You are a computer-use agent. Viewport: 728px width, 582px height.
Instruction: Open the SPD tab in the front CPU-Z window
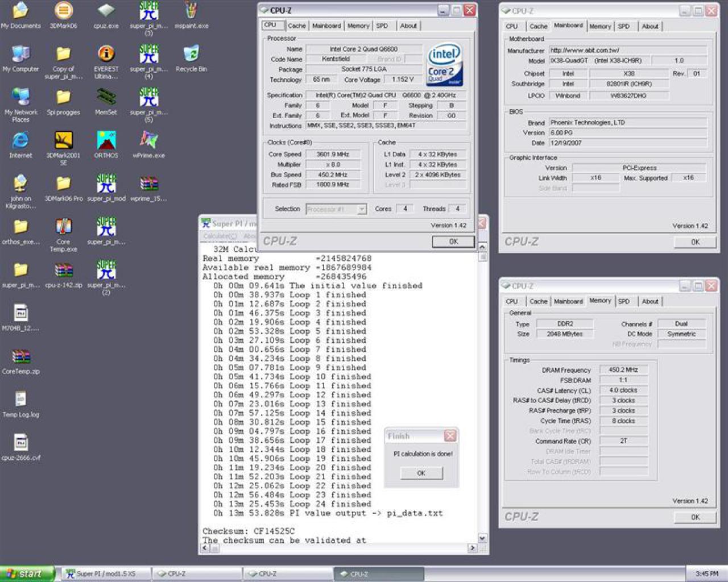(382, 26)
